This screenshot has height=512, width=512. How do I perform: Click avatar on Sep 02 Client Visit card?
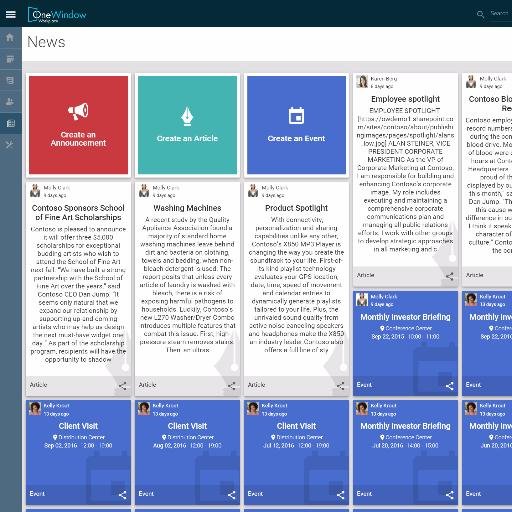coord(35,409)
